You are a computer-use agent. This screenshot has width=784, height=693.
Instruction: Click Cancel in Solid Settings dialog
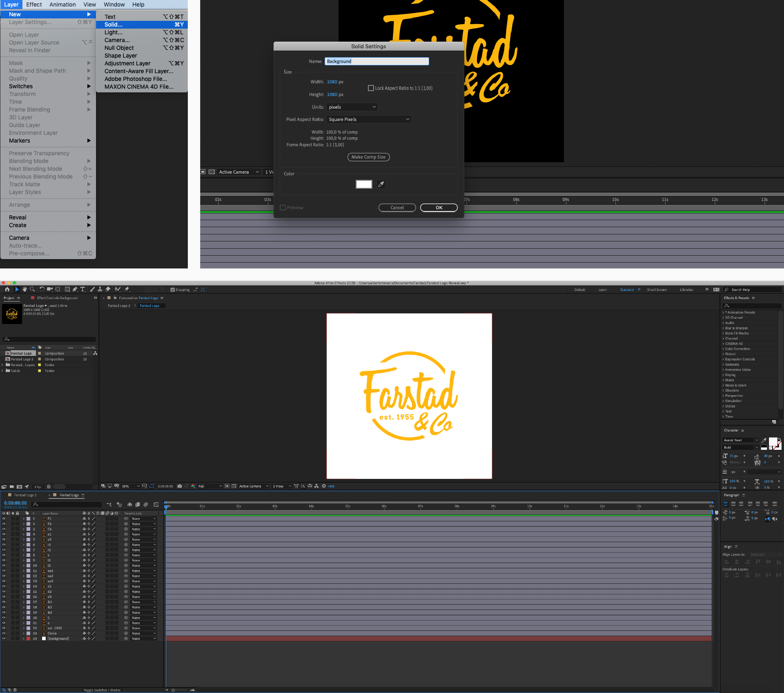pos(397,208)
